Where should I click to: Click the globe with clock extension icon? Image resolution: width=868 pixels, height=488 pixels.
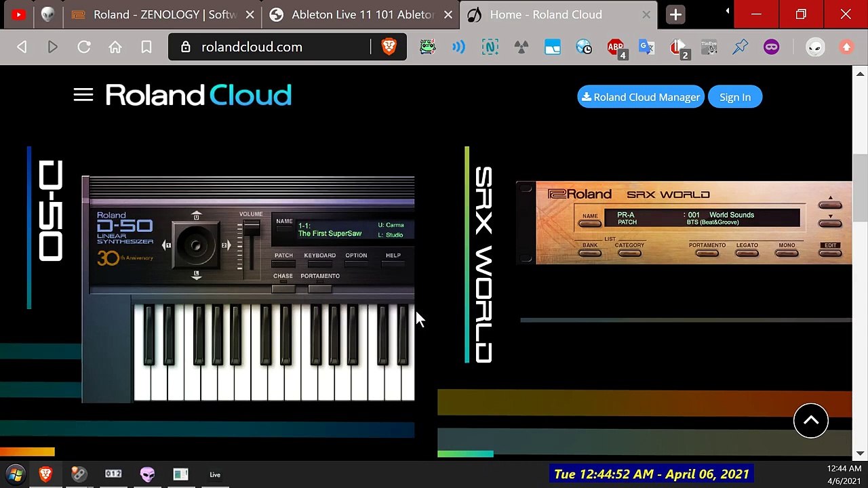(x=584, y=47)
